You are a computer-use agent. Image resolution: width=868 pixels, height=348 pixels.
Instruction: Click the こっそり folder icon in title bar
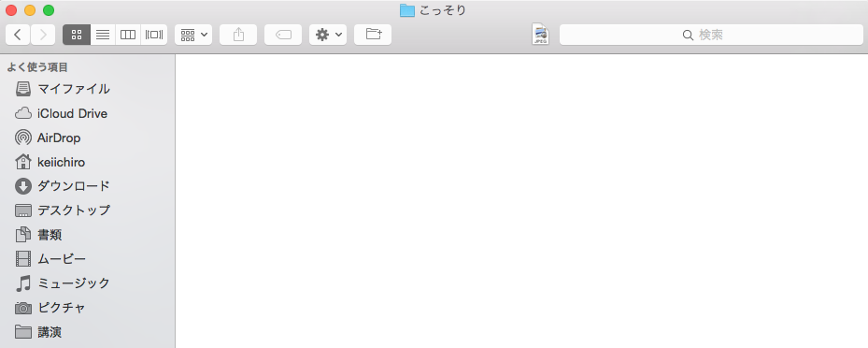tap(407, 10)
